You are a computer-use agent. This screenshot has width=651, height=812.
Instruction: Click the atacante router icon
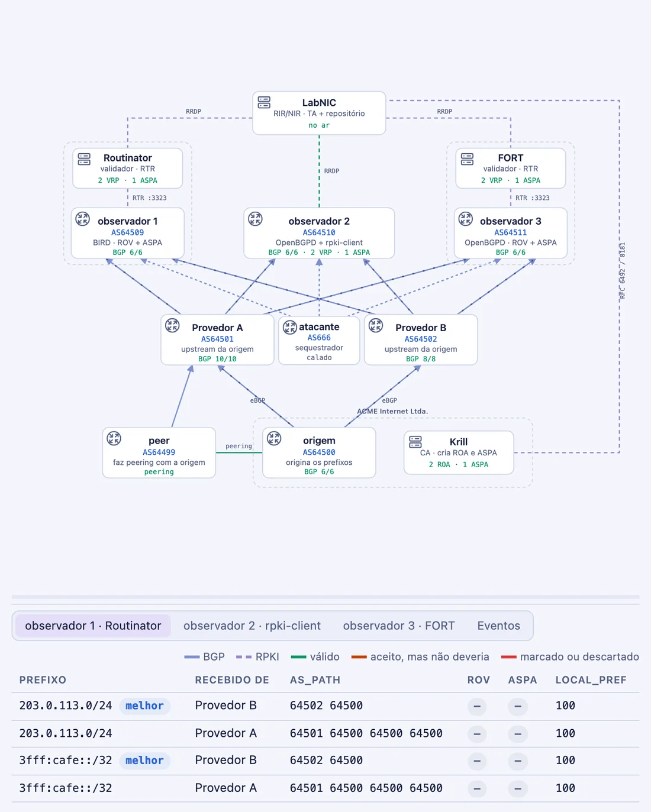pyautogui.click(x=290, y=327)
